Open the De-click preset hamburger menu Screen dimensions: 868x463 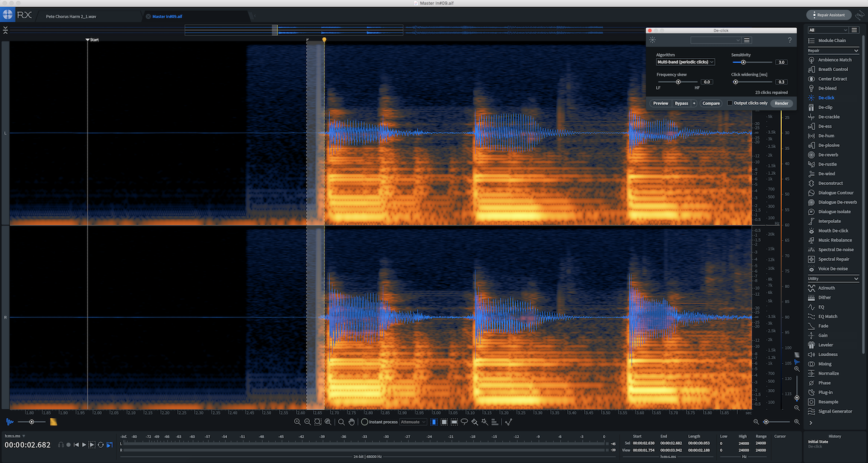coord(747,40)
